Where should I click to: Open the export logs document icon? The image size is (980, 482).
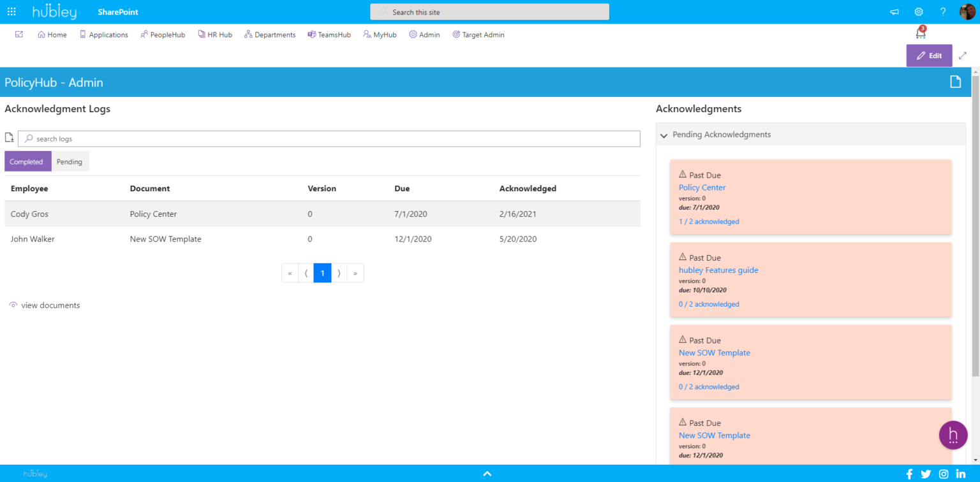tap(9, 137)
